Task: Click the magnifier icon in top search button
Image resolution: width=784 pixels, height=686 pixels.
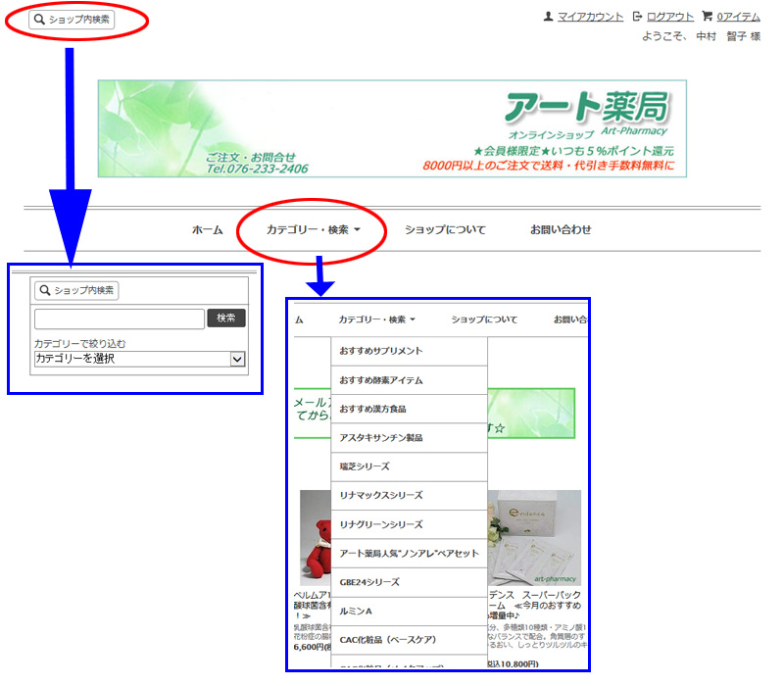Action: tap(39, 20)
